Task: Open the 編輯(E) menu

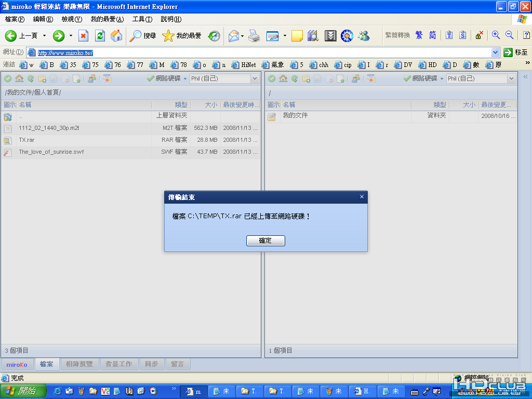Action: point(43,19)
